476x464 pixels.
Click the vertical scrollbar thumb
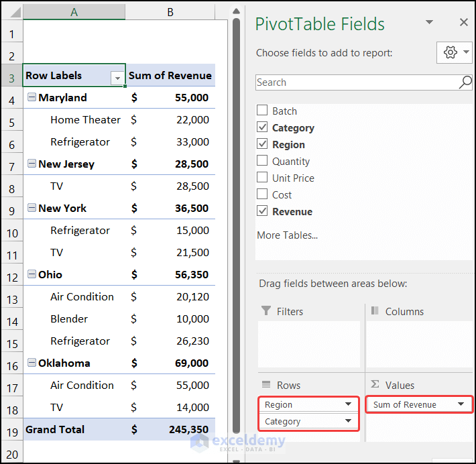236,225
